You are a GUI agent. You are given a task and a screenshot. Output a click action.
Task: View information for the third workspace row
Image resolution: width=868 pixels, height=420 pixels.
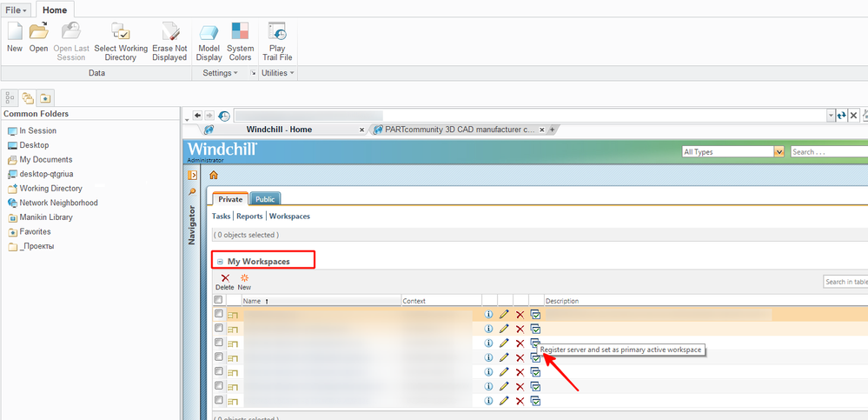(x=489, y=343)
